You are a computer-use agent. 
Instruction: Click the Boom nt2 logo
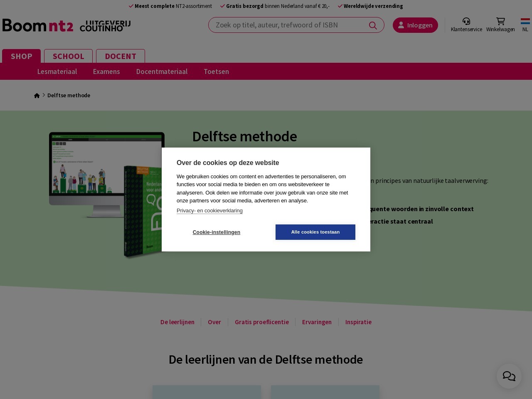coord(38,25)
